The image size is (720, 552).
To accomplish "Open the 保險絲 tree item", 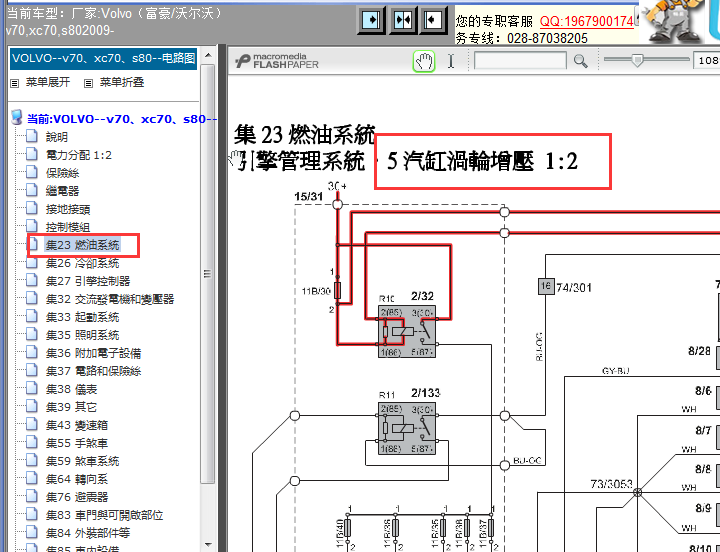I will click(x=62, y=173).
